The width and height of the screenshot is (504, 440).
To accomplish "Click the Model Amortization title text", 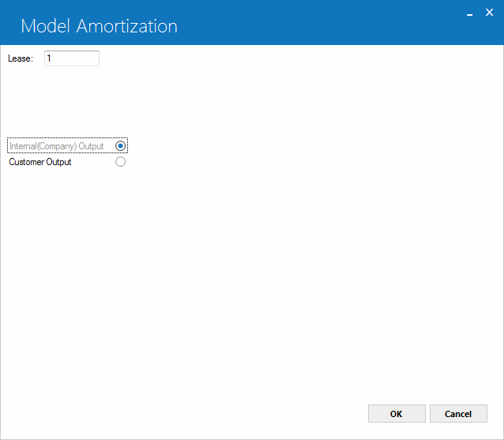I will click(x=100, y=26).
